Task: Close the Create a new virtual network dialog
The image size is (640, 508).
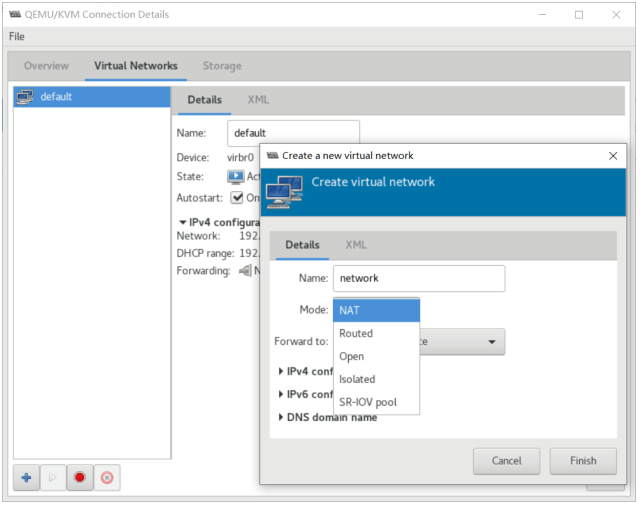Action: [612, 156]
